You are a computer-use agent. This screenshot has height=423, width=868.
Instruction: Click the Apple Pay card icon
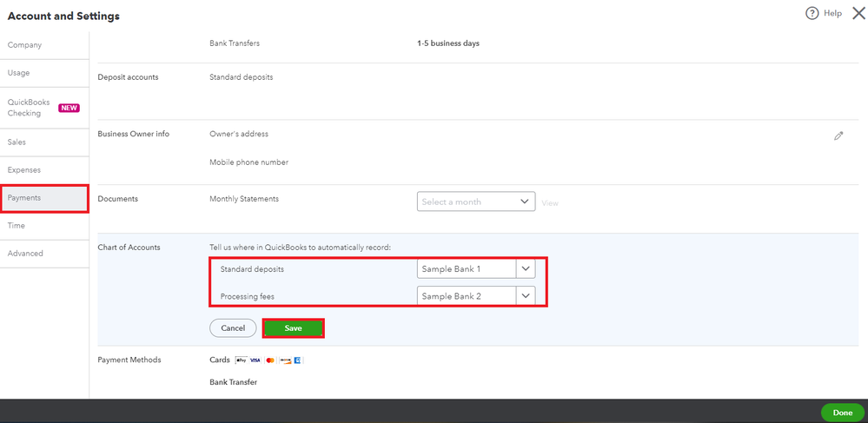coord(241,360)
